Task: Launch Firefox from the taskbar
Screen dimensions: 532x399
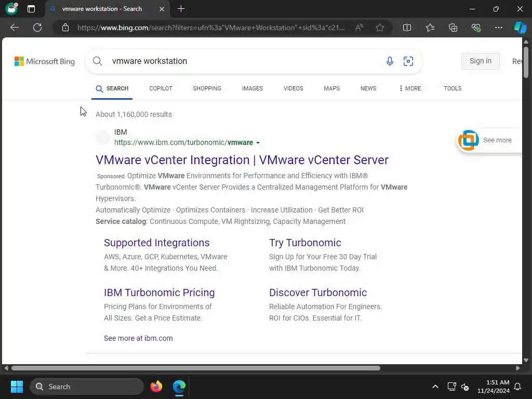Action: [x=156, y=387]
